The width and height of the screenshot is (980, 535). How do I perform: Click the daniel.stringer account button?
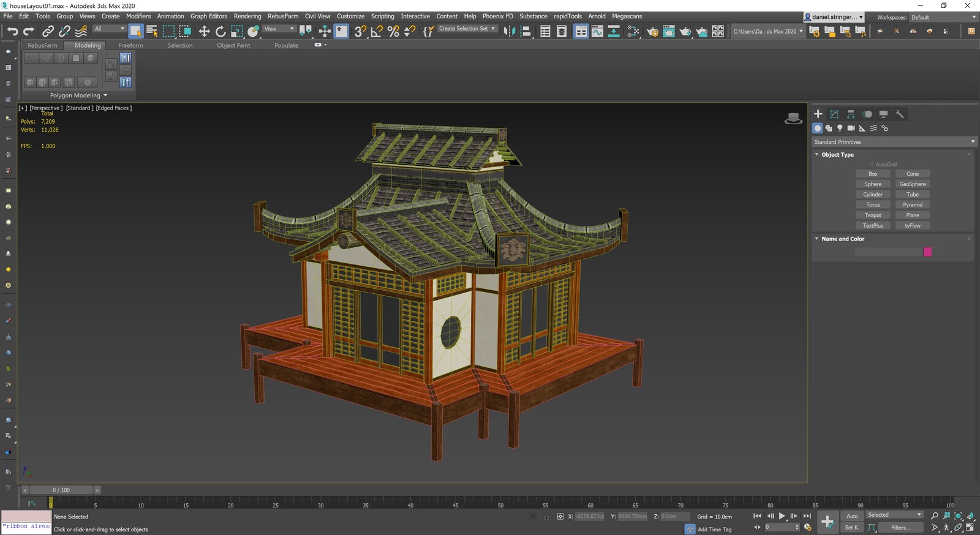pyautogui.click(x=834, y=17)
